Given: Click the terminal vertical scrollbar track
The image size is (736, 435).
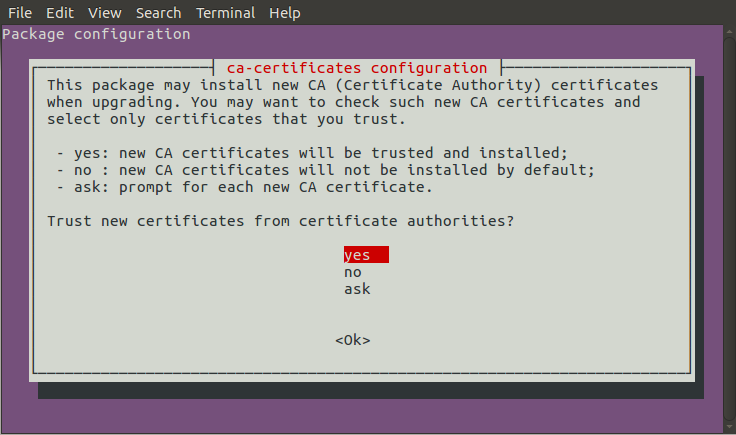Looking at the screenshot, I should [729, 230].
